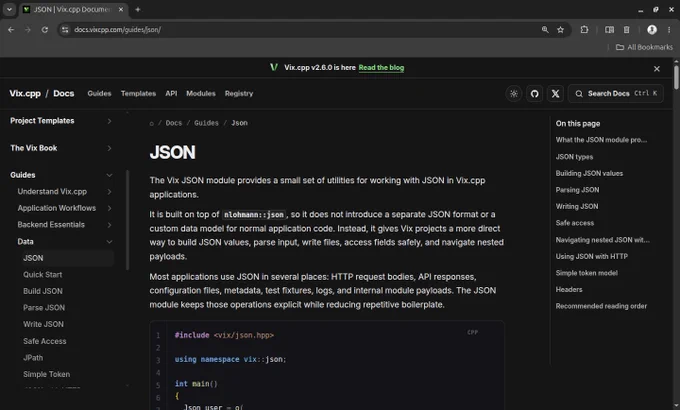Open a new browser tab with plus

137,9
